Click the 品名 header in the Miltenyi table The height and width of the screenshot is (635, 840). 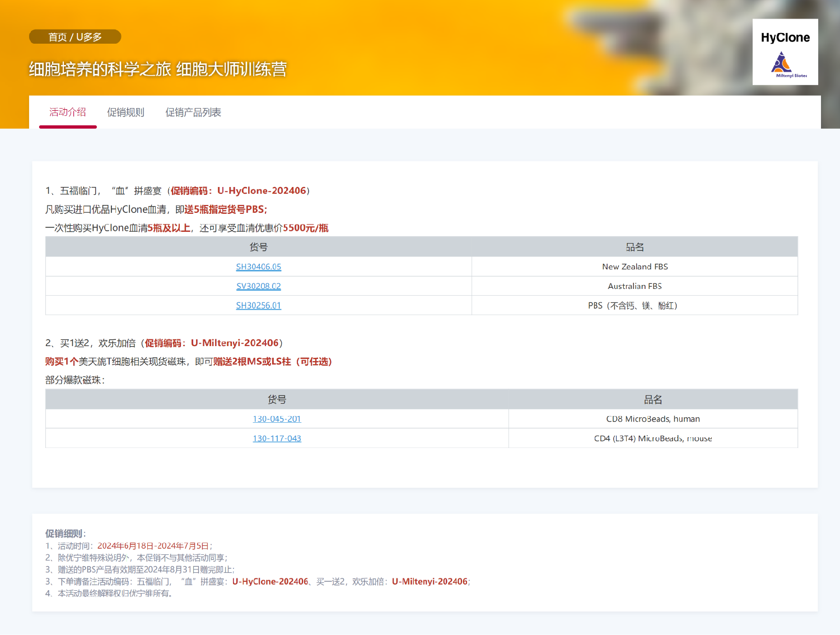click(x=653, y=400)
